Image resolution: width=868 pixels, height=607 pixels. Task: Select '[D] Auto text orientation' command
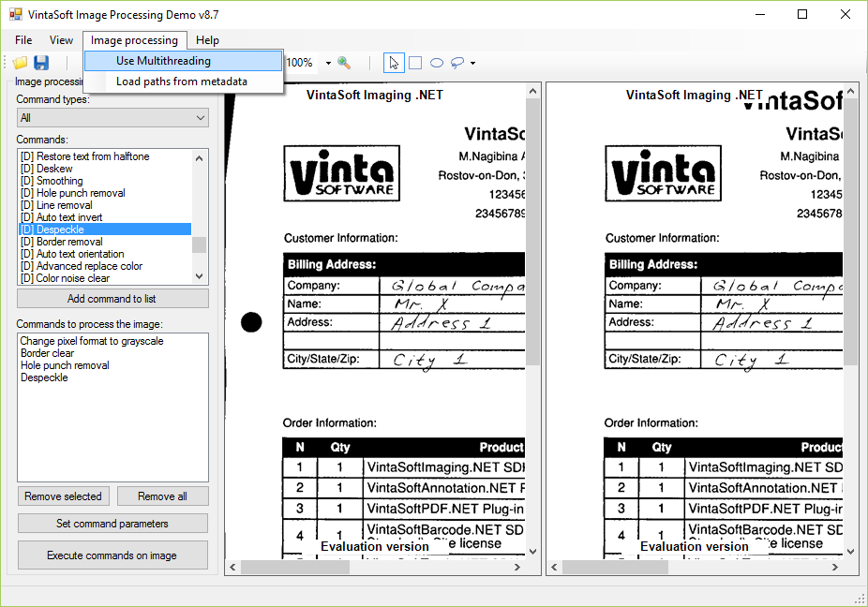(105, 254)
